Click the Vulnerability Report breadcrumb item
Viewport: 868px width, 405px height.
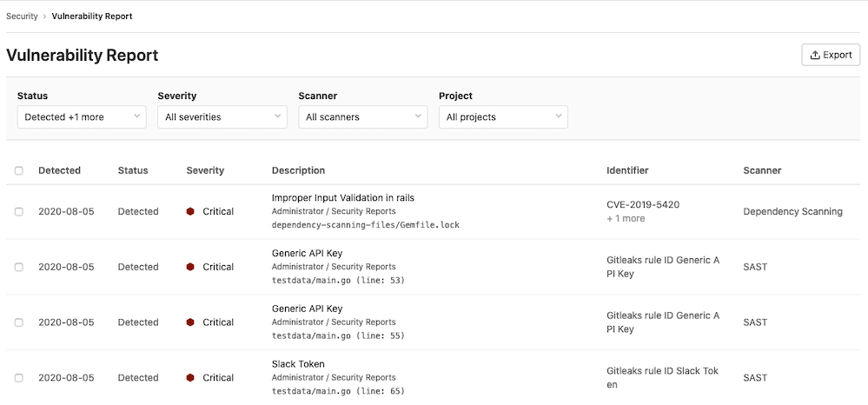pos(92,17)
